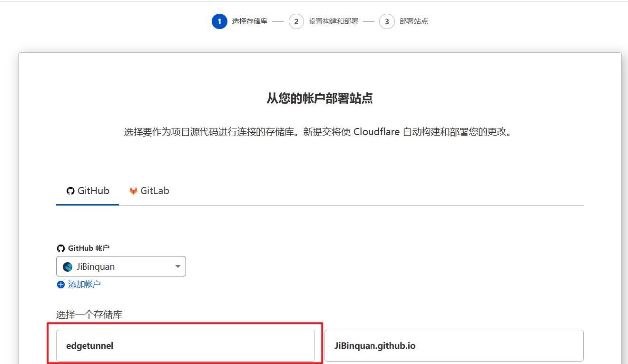The width and height of the screenshot is (628, 364).
Task: Click the step 2 numbered circle
Action: click(296, 21)
